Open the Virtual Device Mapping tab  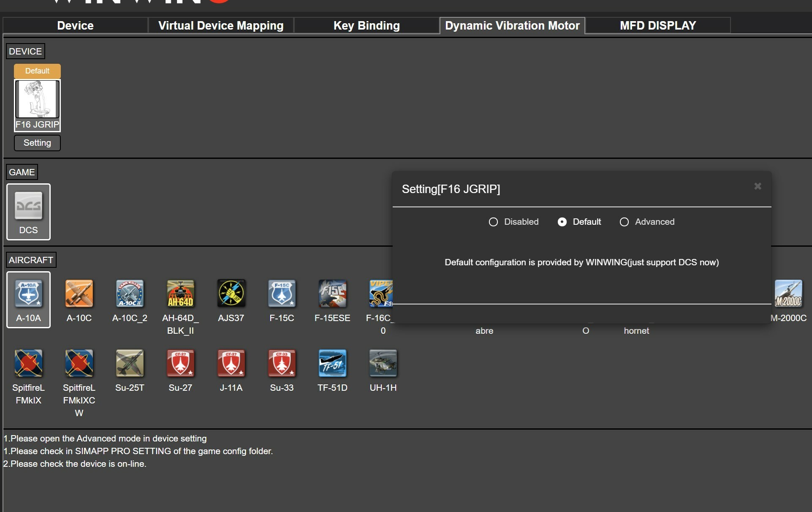pos(221,25)
